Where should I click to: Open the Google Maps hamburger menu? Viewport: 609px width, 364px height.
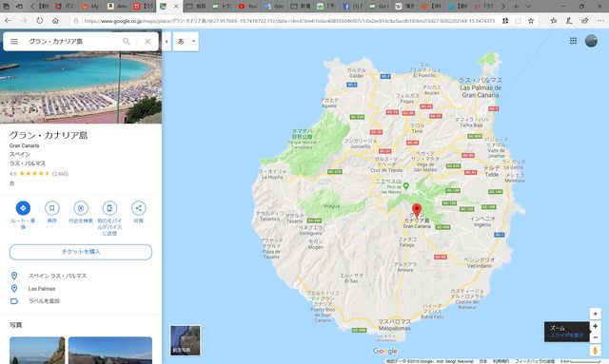pos(14,41)
